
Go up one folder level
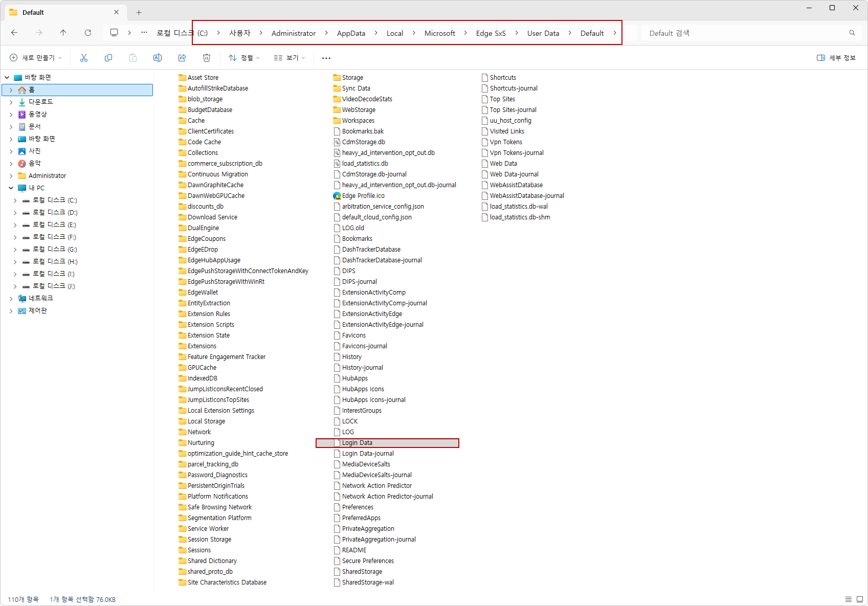tap(63, 33)
